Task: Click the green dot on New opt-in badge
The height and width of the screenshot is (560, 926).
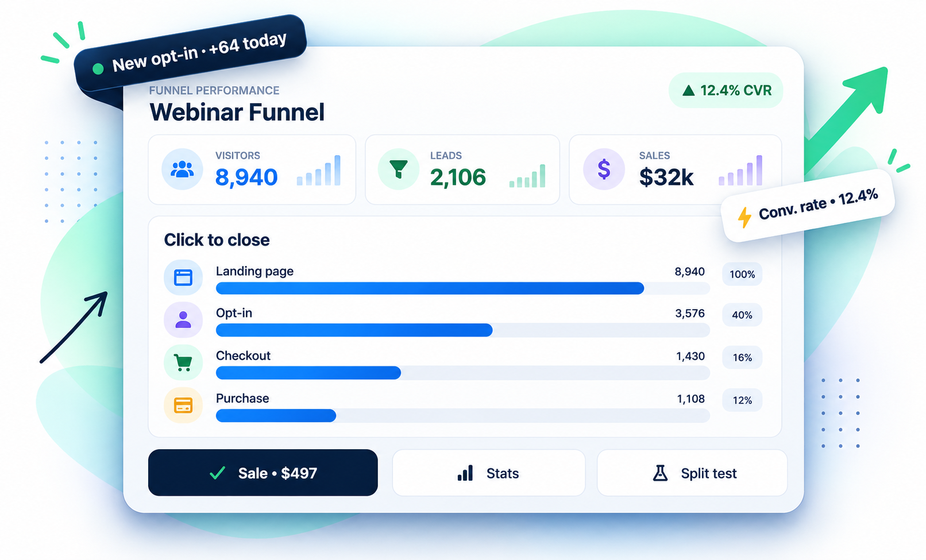Action: tap(98, 69)
